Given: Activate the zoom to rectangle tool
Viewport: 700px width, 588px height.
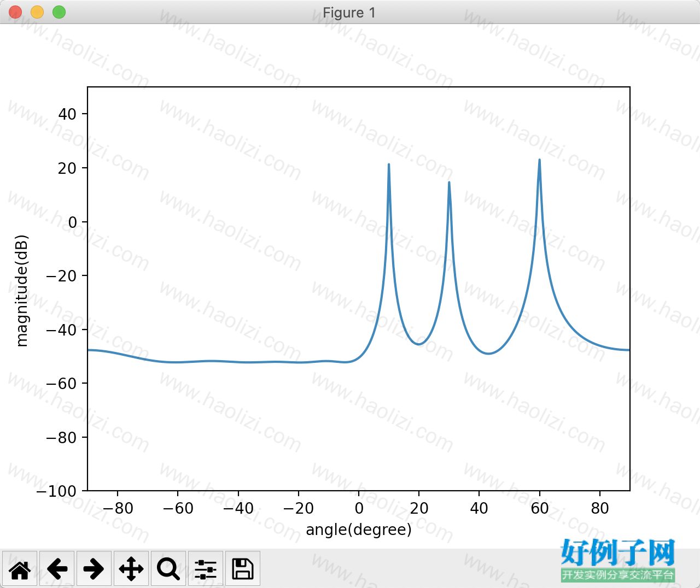Looking at the screenshot, I should click(x=168, y=569).
